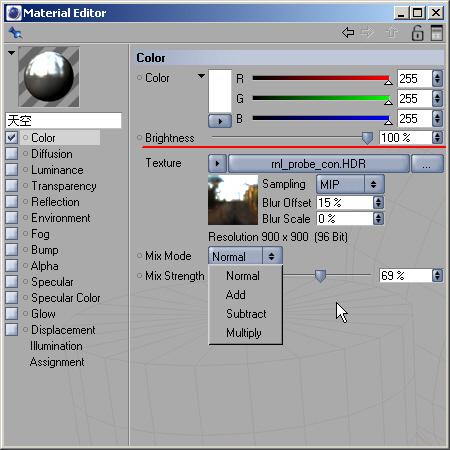Click the triangle button under color swatch
The width and height of the screenshot is (450, 450).
(x=220, y=121)
